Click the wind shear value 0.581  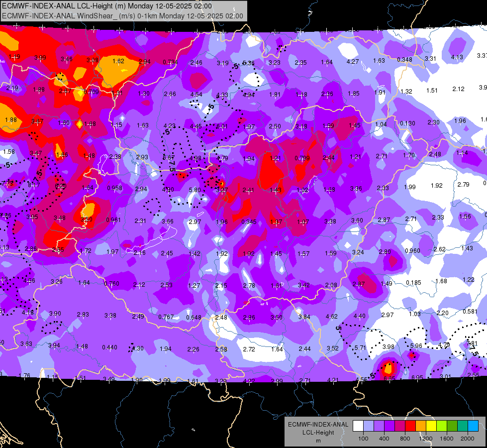(470, 311)
